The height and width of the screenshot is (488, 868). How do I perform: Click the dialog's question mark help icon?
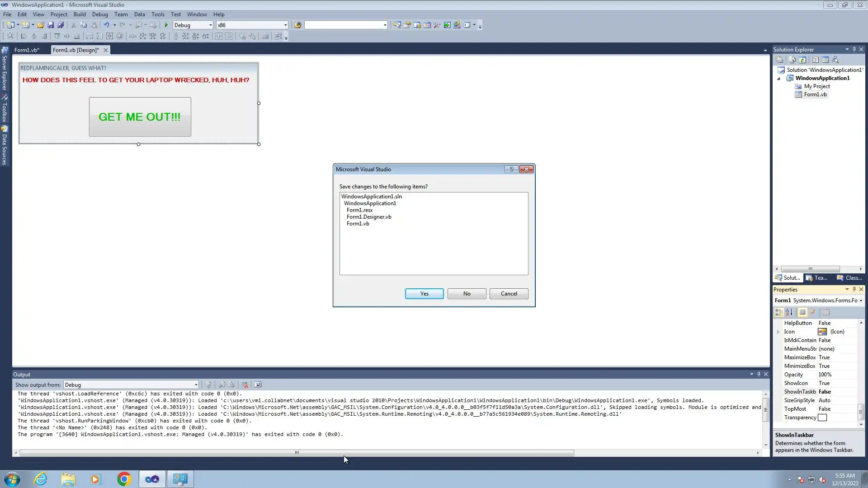511,169
